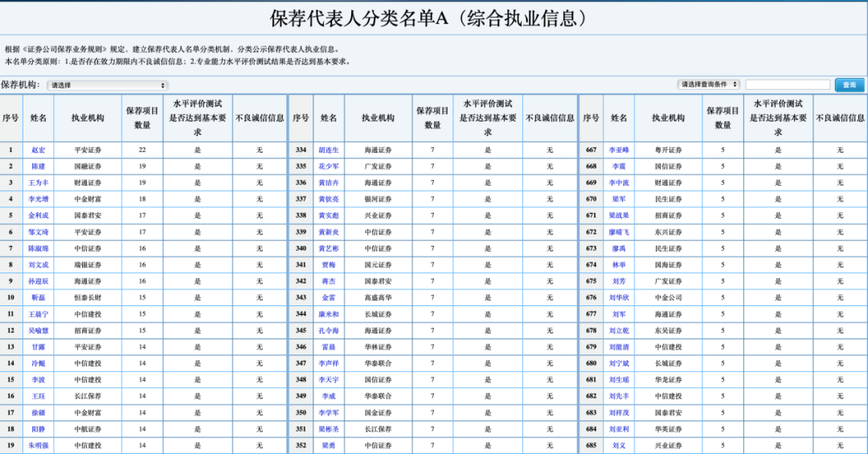The image size is (868, 454).
Task: Open 邹文琦's name link
Action: pos(39,232)
